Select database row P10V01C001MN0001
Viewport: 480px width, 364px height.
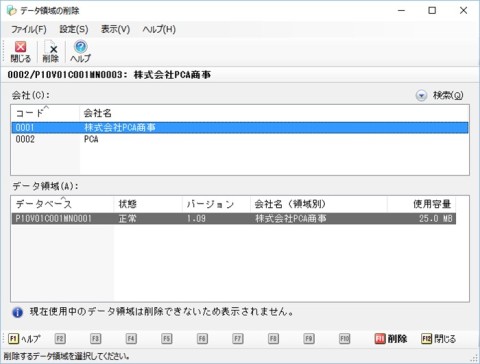(x=234, y=219)
